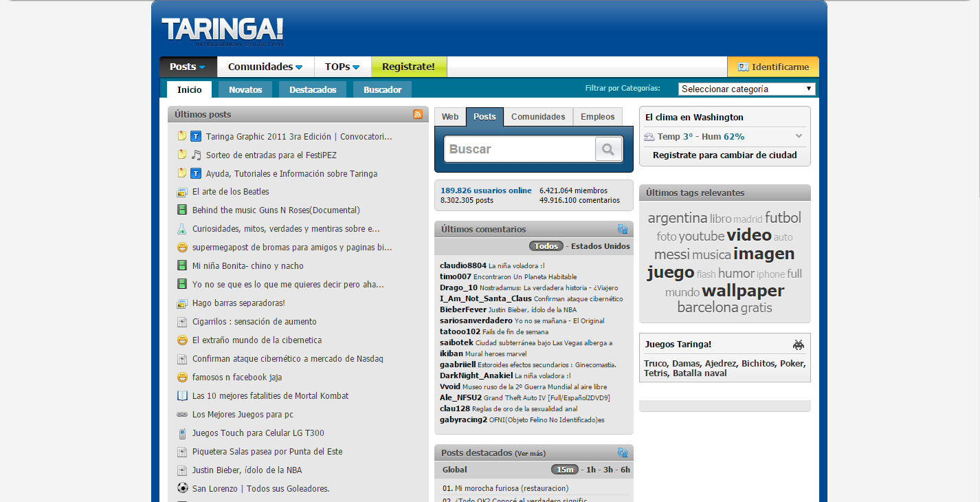Select the 3h time range
The width and height of the screenshot is (980, 502).
pyautogui.click(x=608, y=470)
